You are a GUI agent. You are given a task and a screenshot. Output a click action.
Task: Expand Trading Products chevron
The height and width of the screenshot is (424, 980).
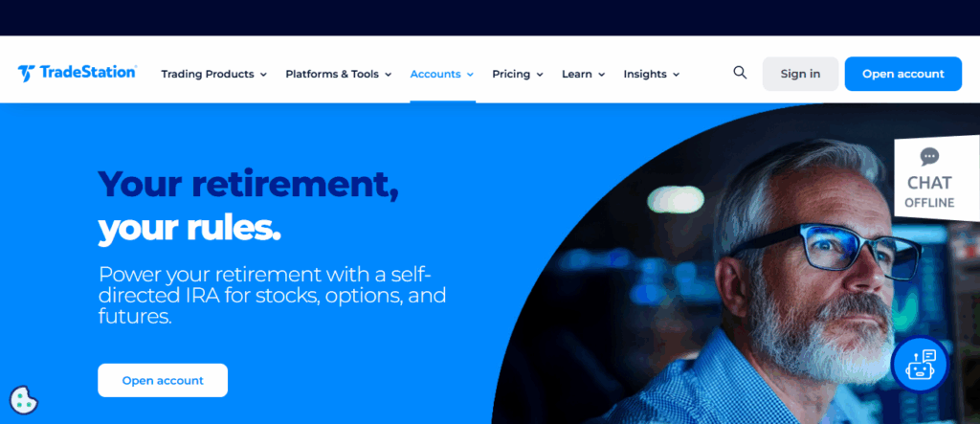(263, 75)
